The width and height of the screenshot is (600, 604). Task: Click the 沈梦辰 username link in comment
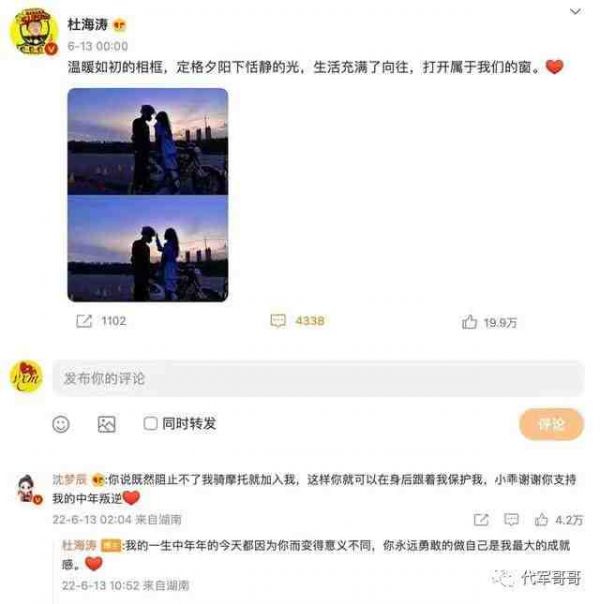[70, 480]
